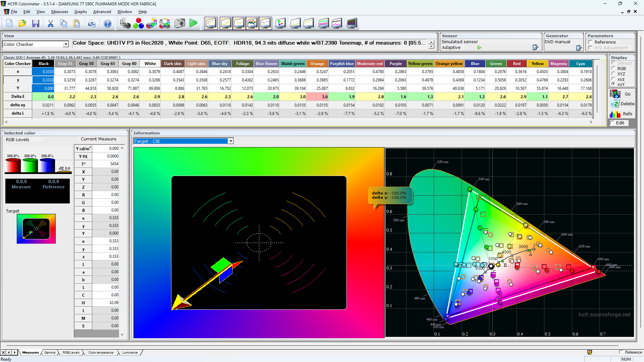Measure primaries with the RGB balls icon
644x362 pixels.
pyautogui.click(x=138, y=23)
